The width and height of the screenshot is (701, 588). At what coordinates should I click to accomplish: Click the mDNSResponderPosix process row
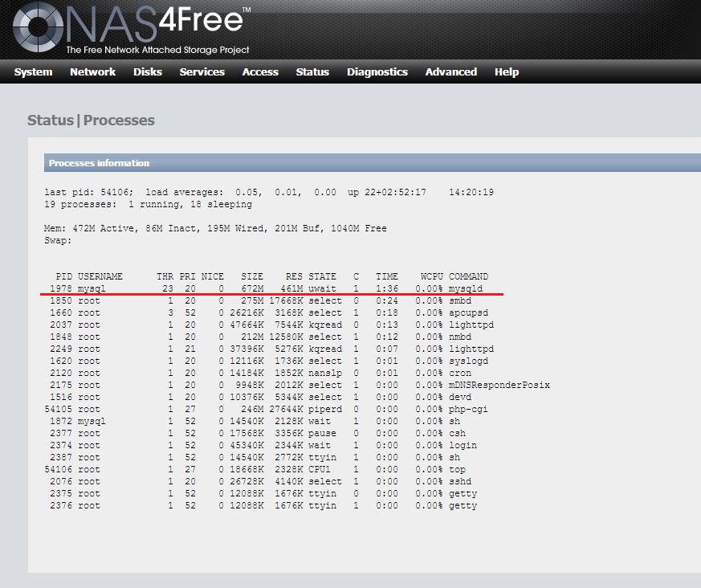tap(300, 386)
